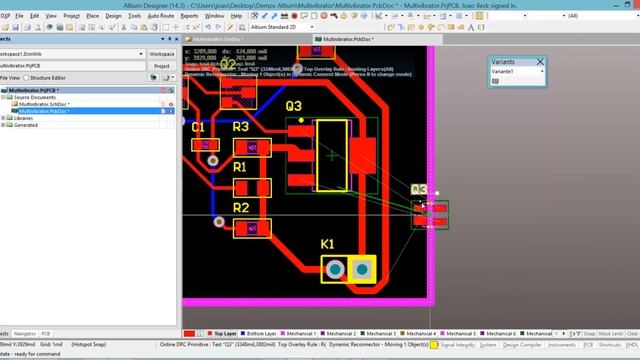Click the Save icon in main toolbar
This screenshot has width=640, height=360.
click(x=16, y=27)
